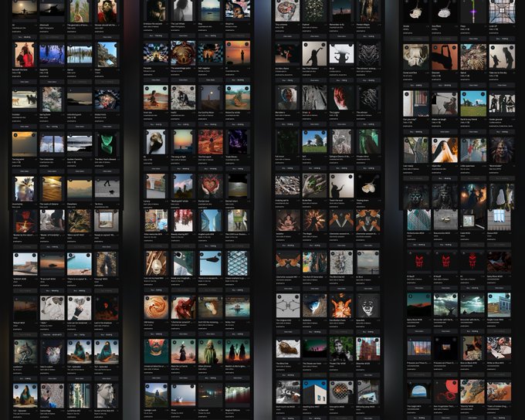Image resolution: width=525 pixels, height=420 pixels.
Task: Open the hand with green leaves artwork
Action: 314,185
